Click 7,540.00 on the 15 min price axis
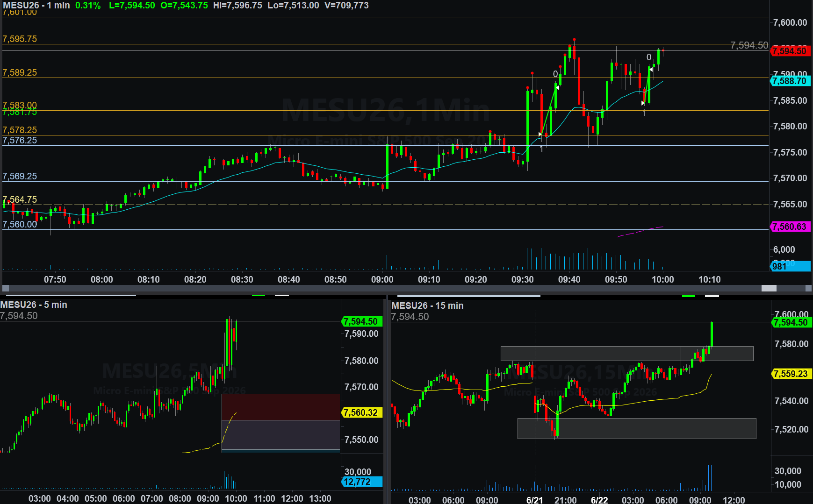813x504 pixels. [791, 401]
